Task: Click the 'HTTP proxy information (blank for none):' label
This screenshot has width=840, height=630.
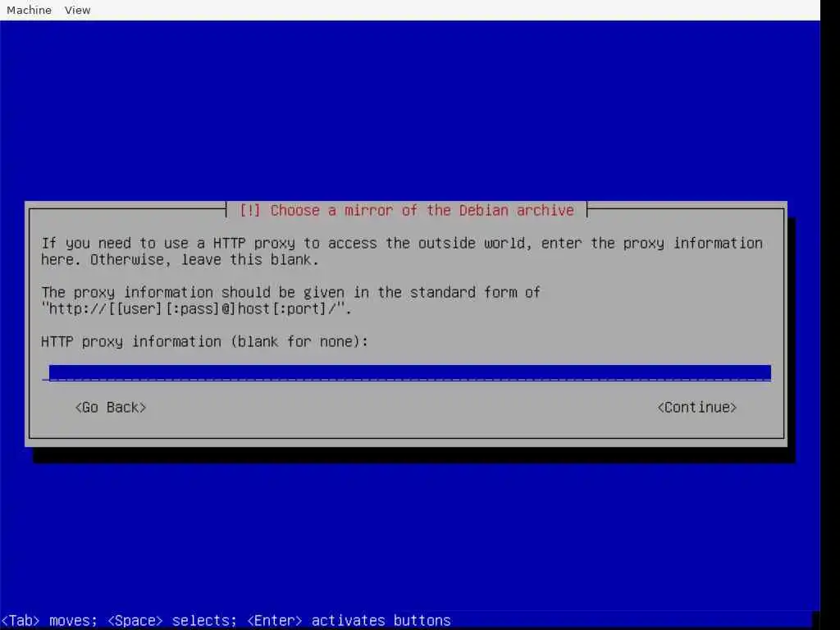Action: [204, 342]
